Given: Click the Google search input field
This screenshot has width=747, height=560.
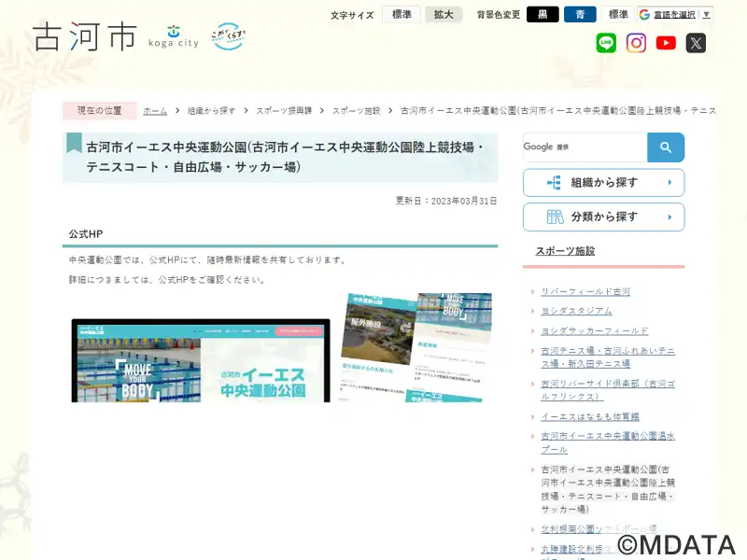Looking at the screenshot, I should [x=585, y=147].
